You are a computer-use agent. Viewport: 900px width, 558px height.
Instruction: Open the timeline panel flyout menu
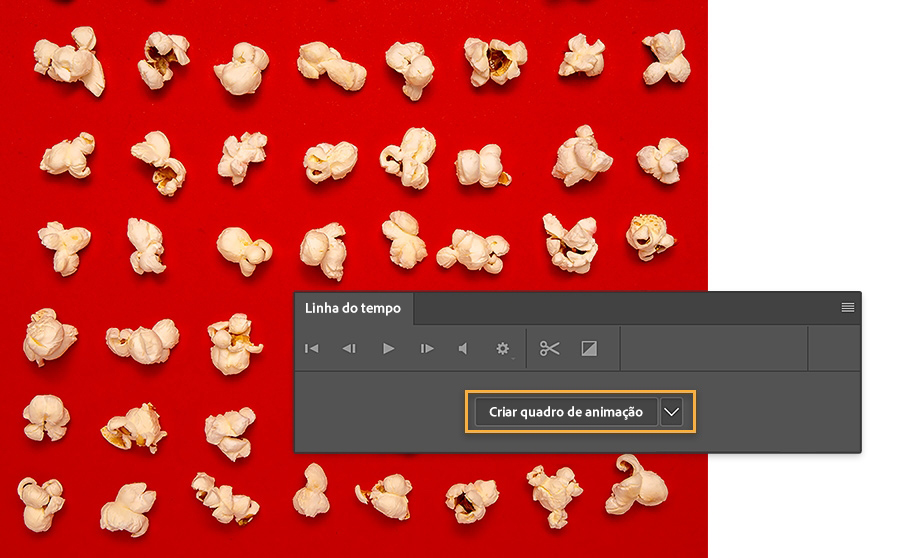(x=848, y=308)
